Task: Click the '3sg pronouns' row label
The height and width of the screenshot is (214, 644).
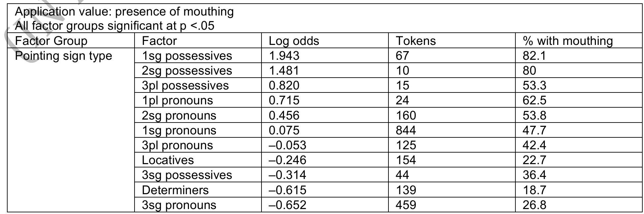Action: 198,205
